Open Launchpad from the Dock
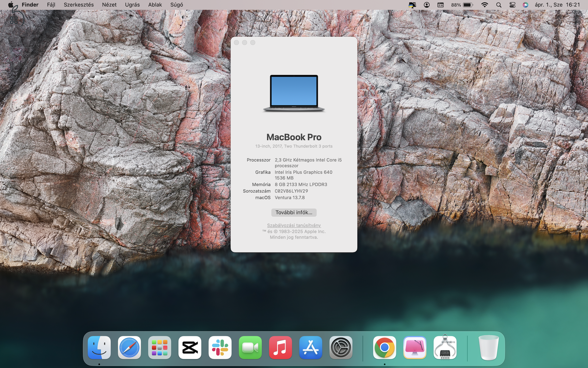Viewport: 588px width, 368px height. [159, 348]
